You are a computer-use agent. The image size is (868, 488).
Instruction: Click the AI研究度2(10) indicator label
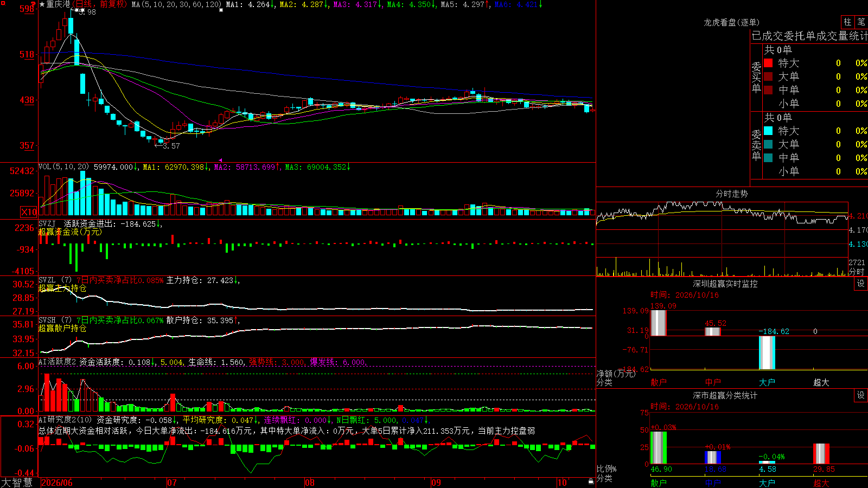(65, 420)
